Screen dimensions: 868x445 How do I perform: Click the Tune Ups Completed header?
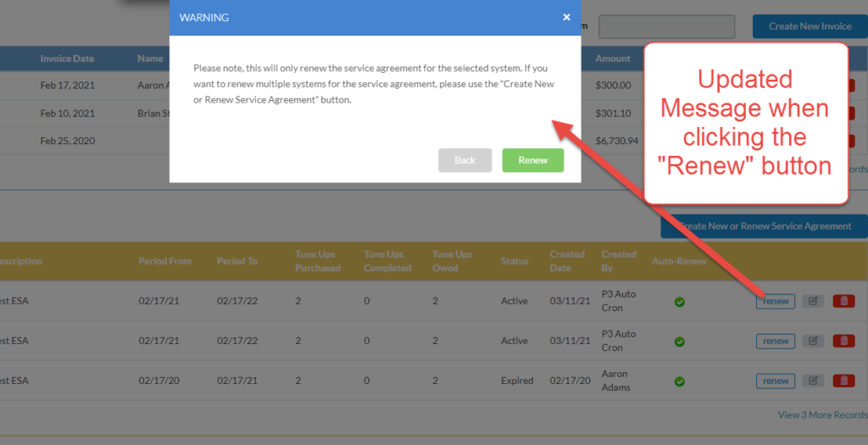point(387,261)
